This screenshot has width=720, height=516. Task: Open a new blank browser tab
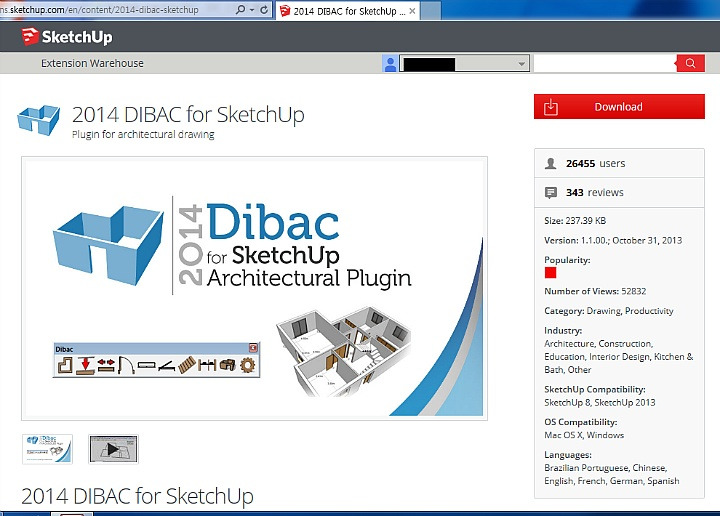coord(431,11)
